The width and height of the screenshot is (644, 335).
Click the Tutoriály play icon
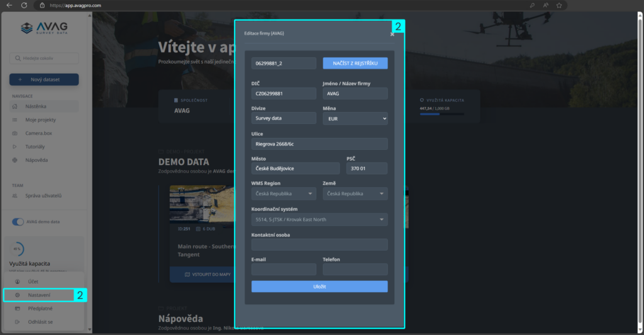tap(15, 147)
